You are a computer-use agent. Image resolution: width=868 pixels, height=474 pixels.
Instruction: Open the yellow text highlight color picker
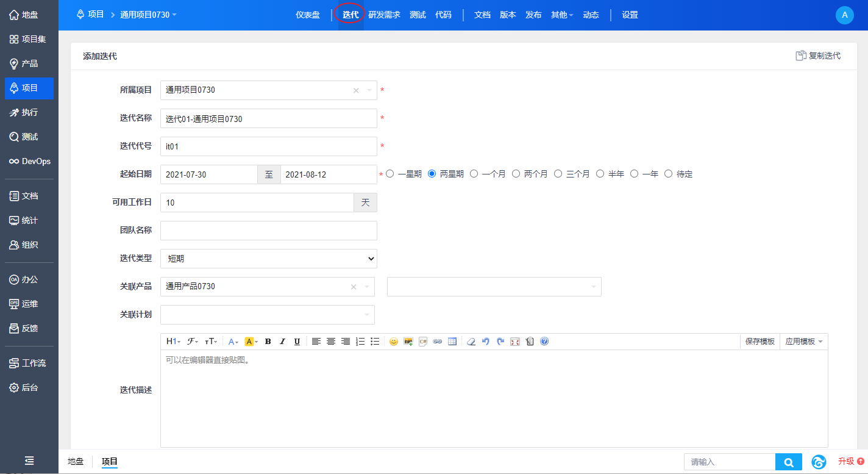pos(251,342)
